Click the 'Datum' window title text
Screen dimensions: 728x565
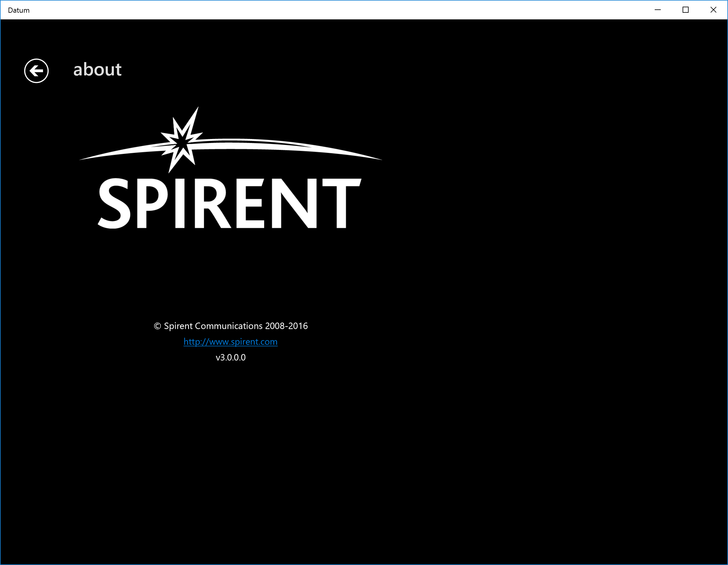pos(19,10)
